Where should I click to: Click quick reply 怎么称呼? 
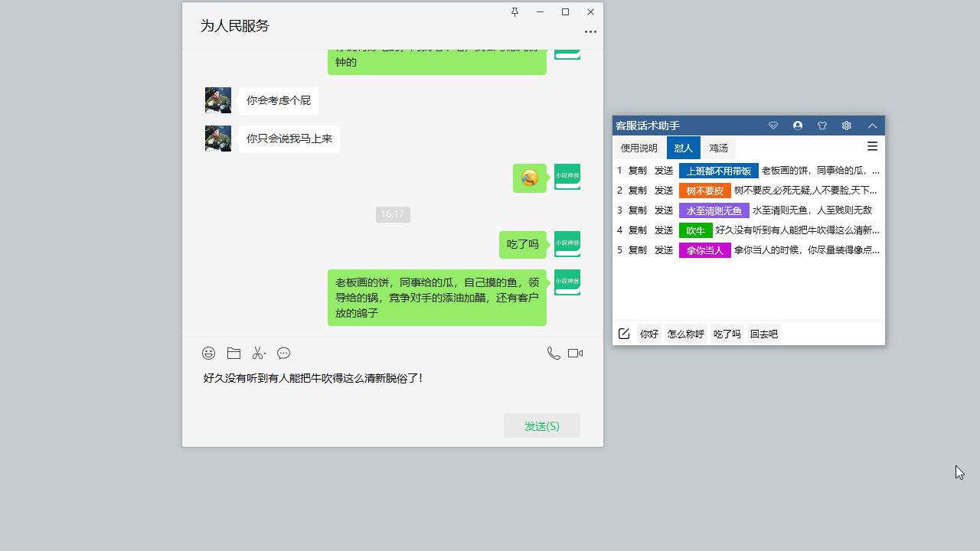point(686,334)
